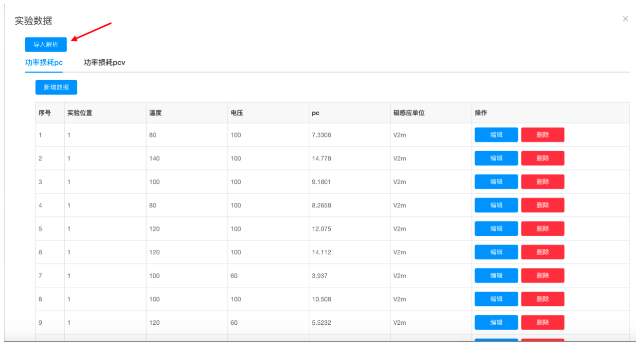
Task: Click the 磁感应单位 column header
Action: (x=409, y=113)
